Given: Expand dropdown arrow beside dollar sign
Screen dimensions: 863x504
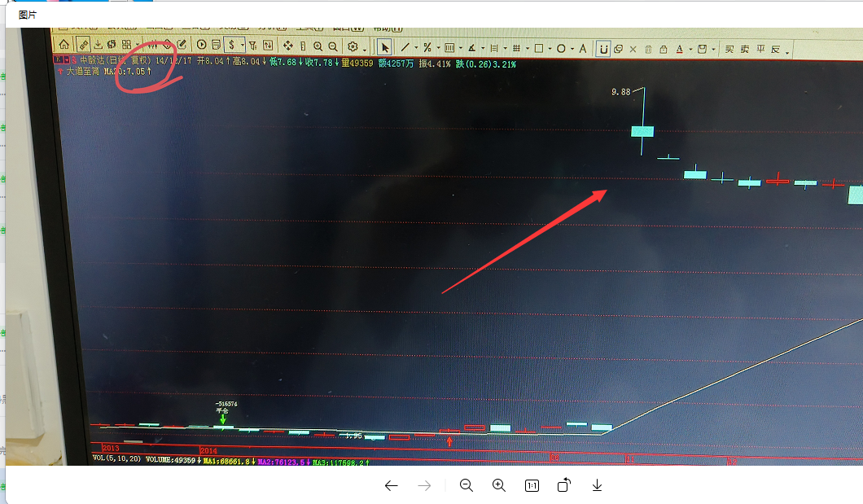Looking at the screenshot, I should pos(242,45).
